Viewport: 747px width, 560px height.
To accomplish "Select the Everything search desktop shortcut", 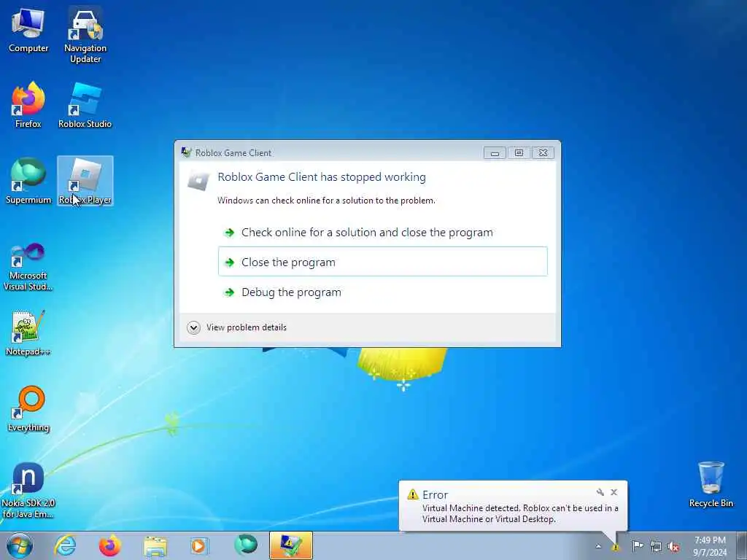I will pos(28,409).
